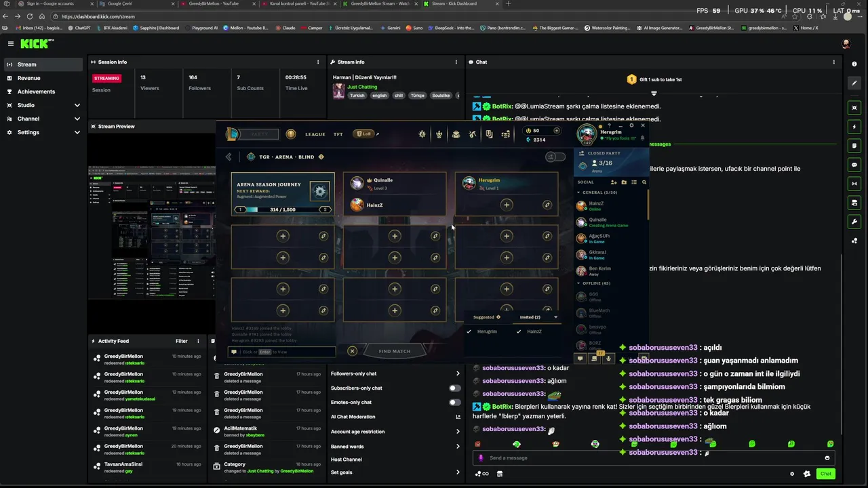Open Activity Feed options menu
868x488 pixels.
tap(199, 341)
